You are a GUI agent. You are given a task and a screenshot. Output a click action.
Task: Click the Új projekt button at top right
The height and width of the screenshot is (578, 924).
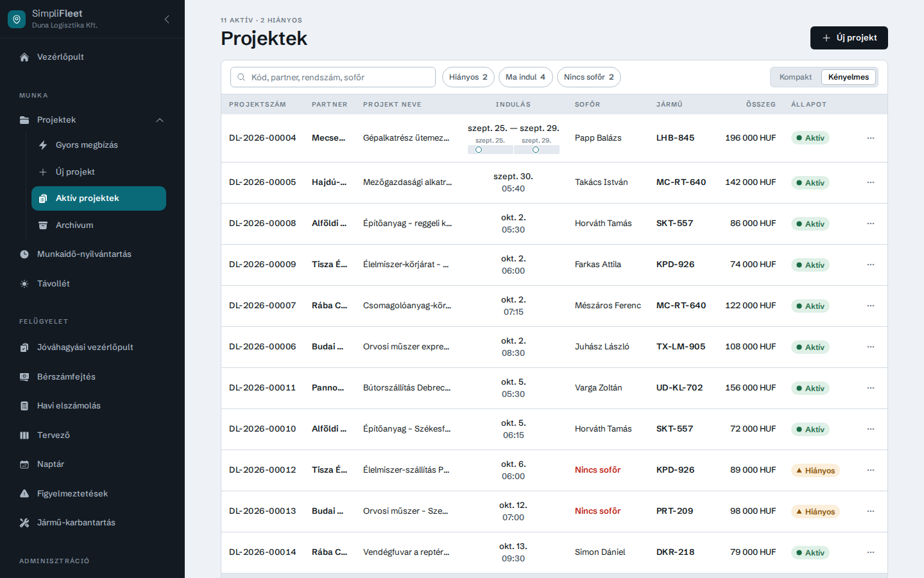[849, 38]
